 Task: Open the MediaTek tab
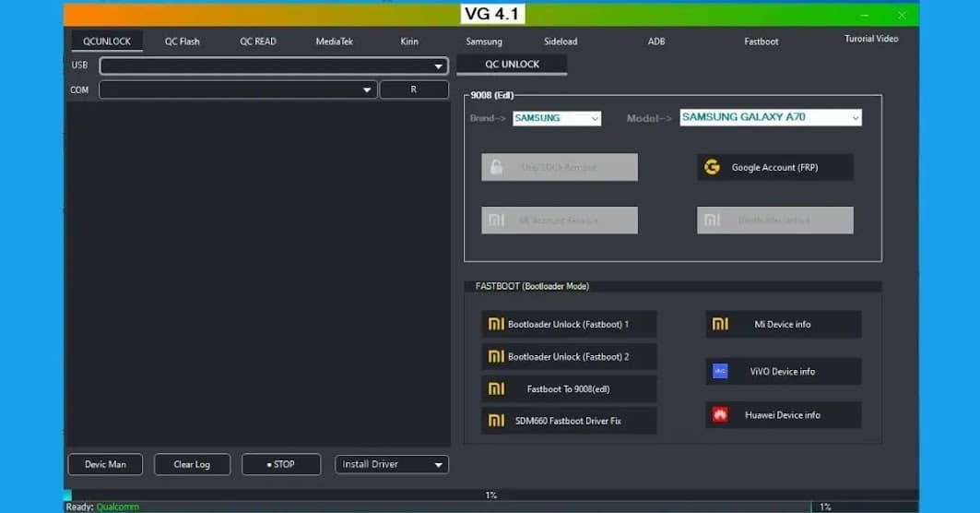[x=335, y=42]
